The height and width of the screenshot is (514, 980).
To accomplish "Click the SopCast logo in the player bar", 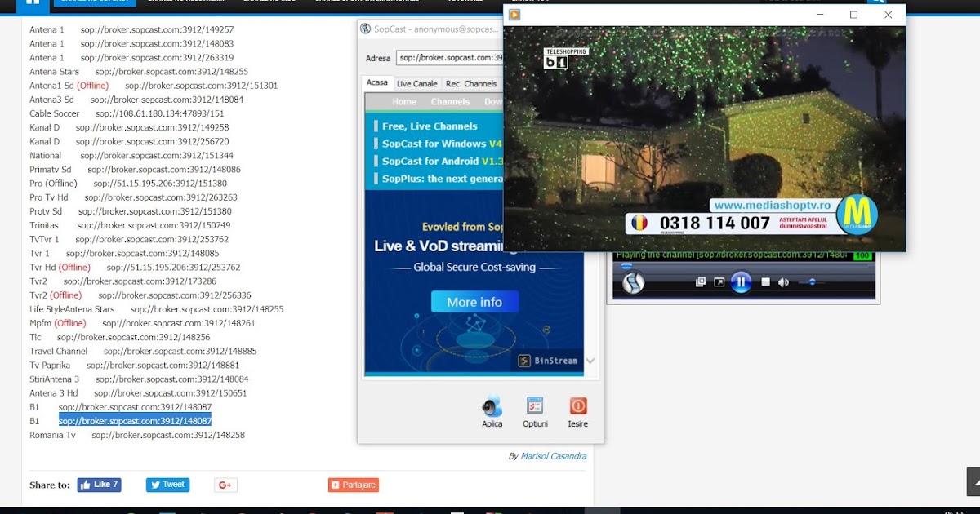I will coord(633,282).
